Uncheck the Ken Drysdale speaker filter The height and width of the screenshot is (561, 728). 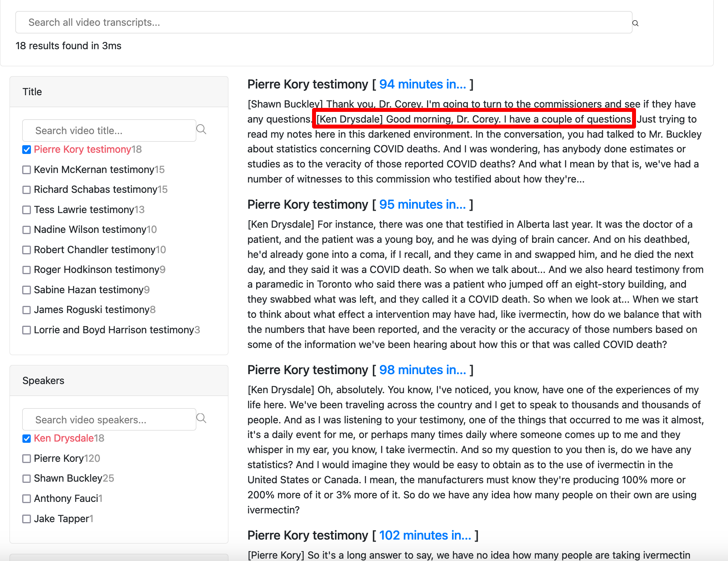pyautogui.click(x=27, y=438)
